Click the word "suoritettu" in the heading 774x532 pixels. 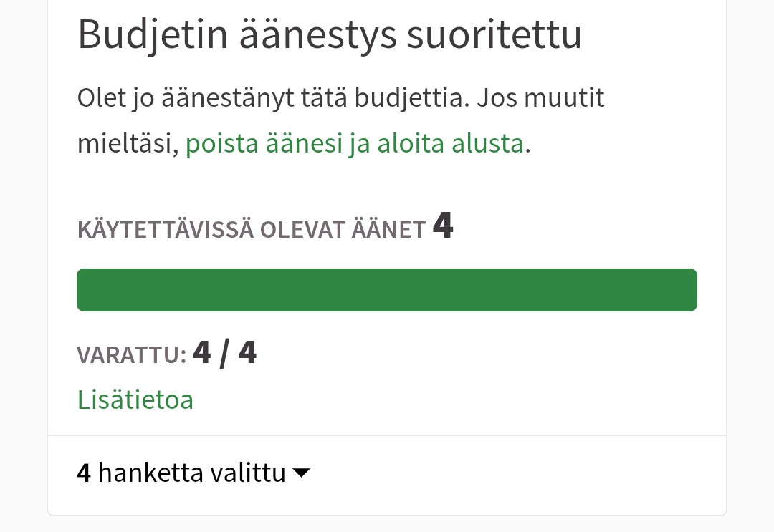[x=494, y=35]
